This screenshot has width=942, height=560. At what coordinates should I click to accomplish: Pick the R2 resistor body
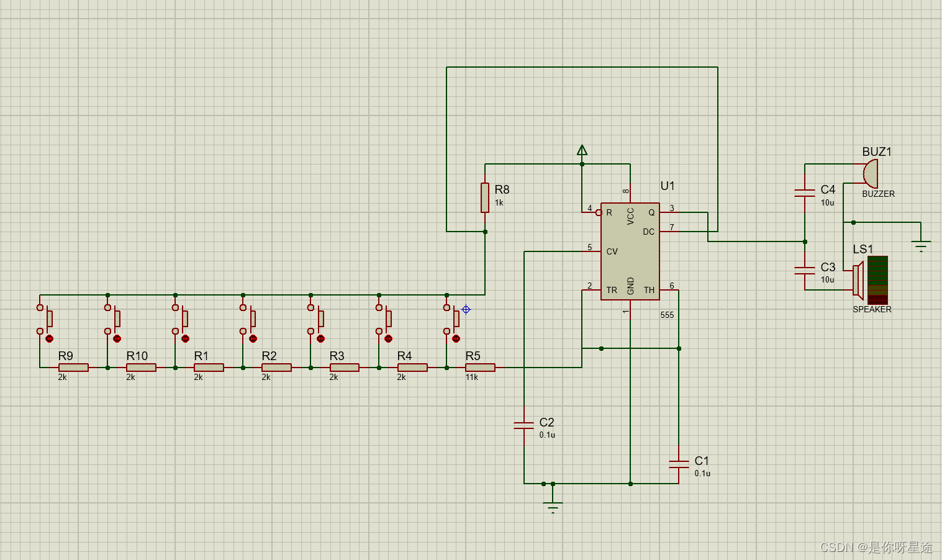276,368
